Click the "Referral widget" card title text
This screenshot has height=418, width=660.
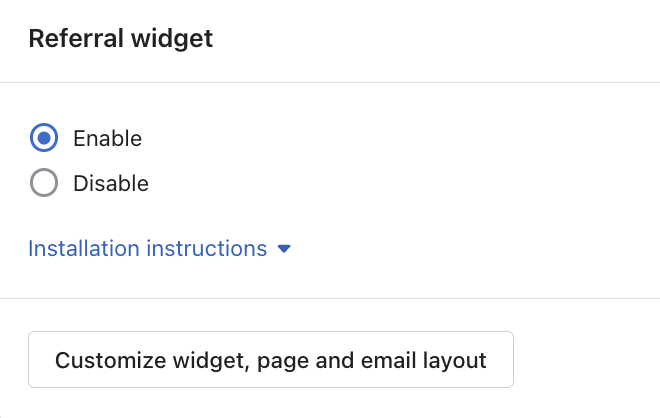(120, 39)
